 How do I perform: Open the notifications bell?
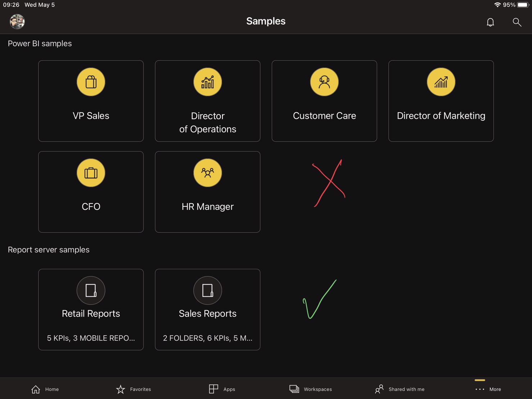(x=490, y=22)
